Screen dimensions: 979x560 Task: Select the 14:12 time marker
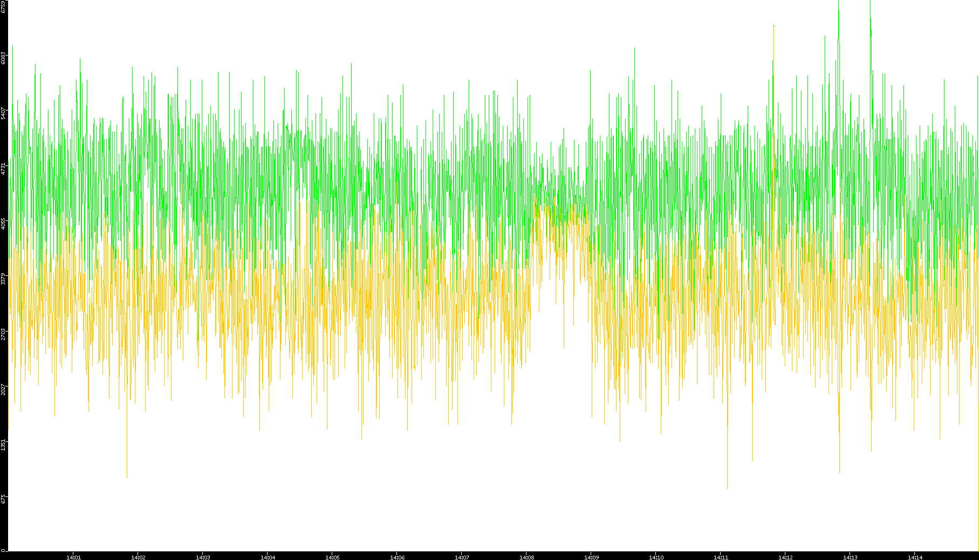click(785, 557)
